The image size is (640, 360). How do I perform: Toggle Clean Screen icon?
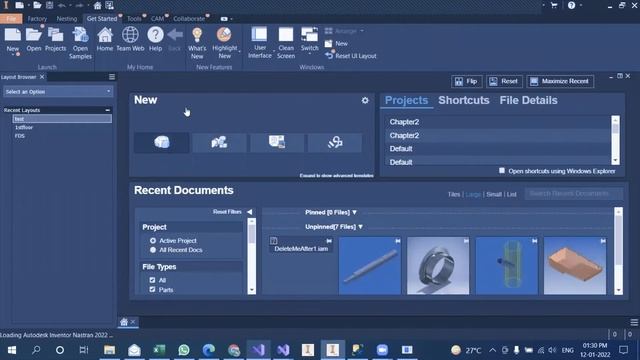click(x=286, y=35)
